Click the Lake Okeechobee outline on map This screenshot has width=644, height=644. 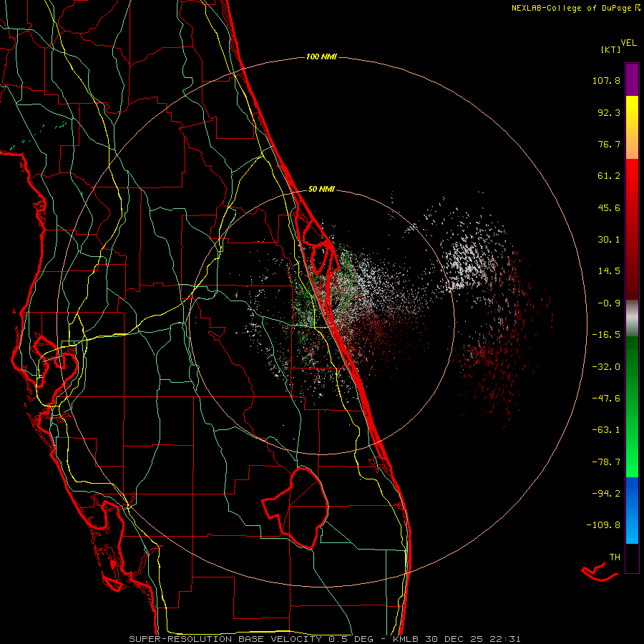click(x=296, y=508)
